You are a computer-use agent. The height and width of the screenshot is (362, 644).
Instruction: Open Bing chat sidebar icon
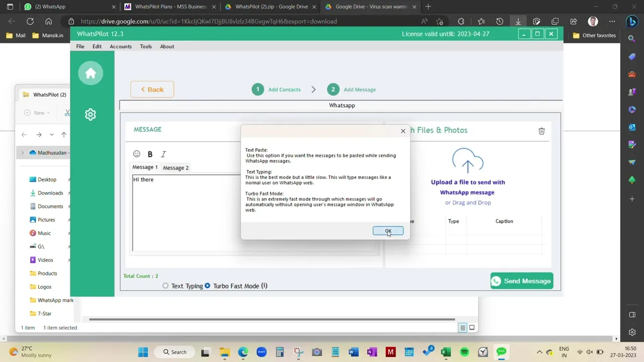(x=632, y=21)
